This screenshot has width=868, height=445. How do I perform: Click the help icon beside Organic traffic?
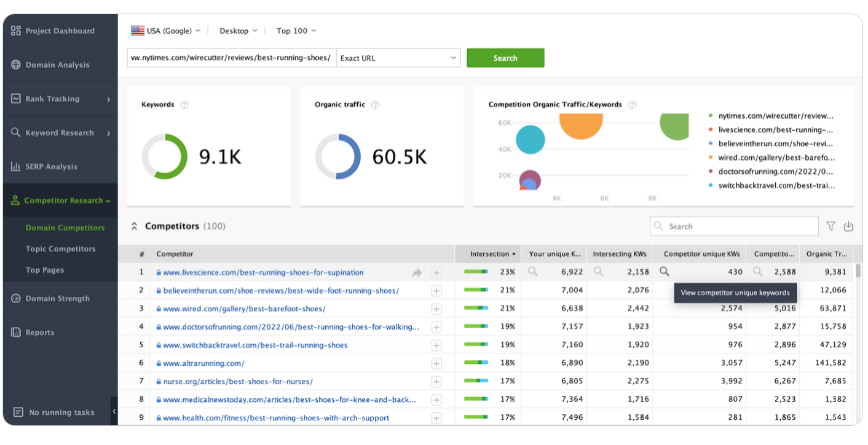pos(376,105)
